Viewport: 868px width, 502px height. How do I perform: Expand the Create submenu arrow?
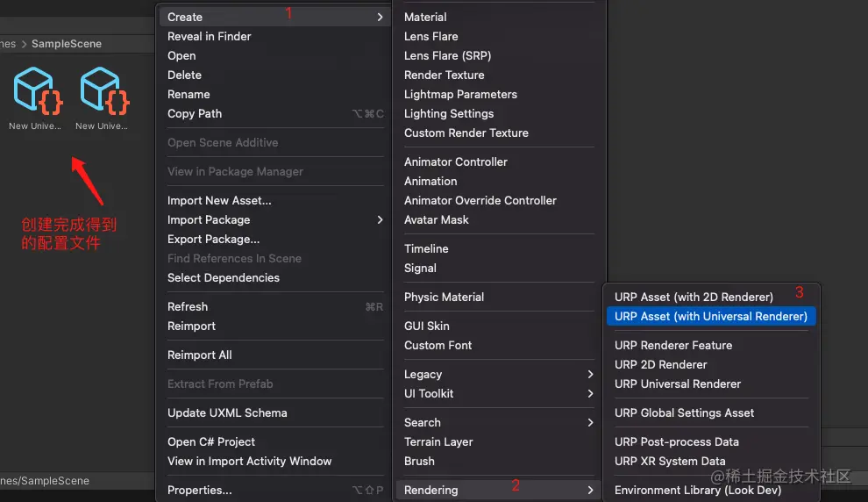point(380,18)
